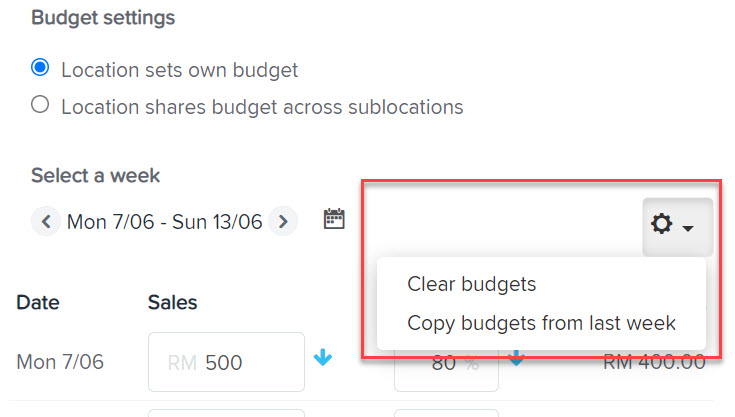Click next row's percentage field below 80 %
Image resolution: width=735 pixels, height=417 pixels.
click(446, 413)
